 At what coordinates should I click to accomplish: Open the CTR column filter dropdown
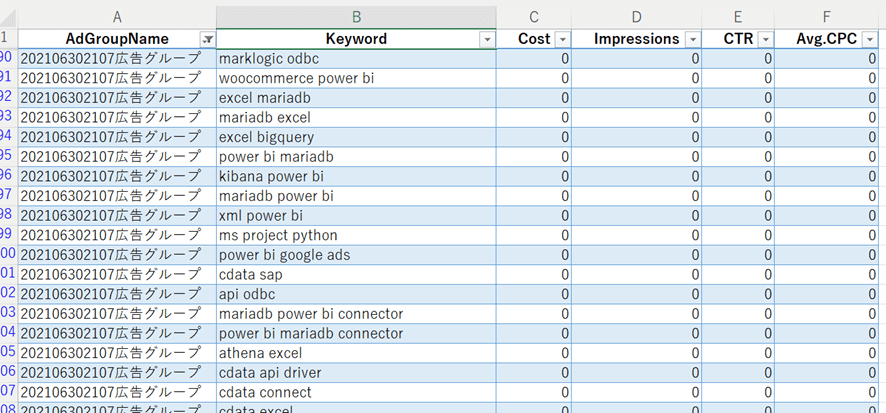(x=765, y=39)
